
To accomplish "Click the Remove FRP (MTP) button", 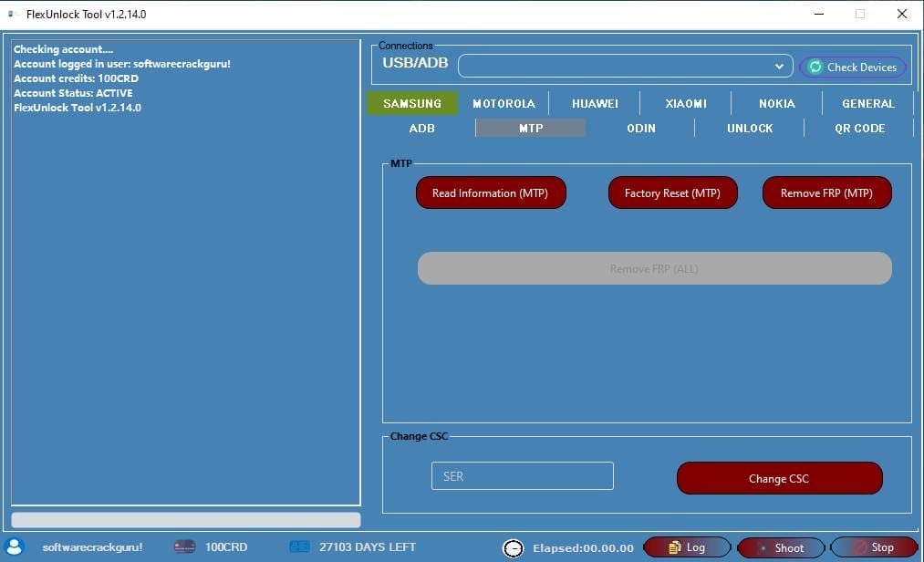I will point(826,193).
